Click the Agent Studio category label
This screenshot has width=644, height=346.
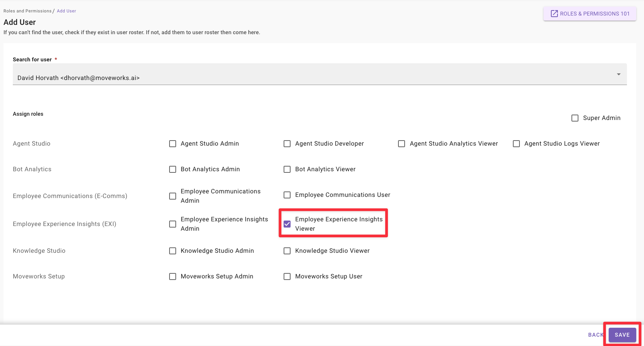click(31, 144)
